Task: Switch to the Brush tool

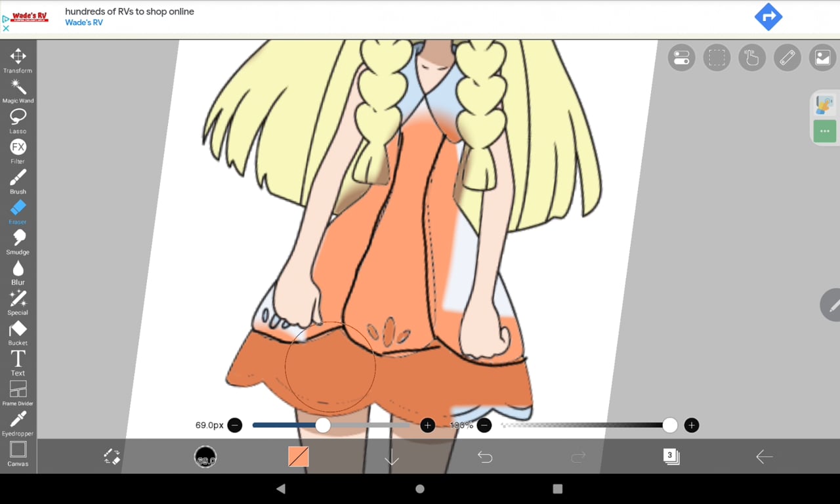Action: point(18,182)
